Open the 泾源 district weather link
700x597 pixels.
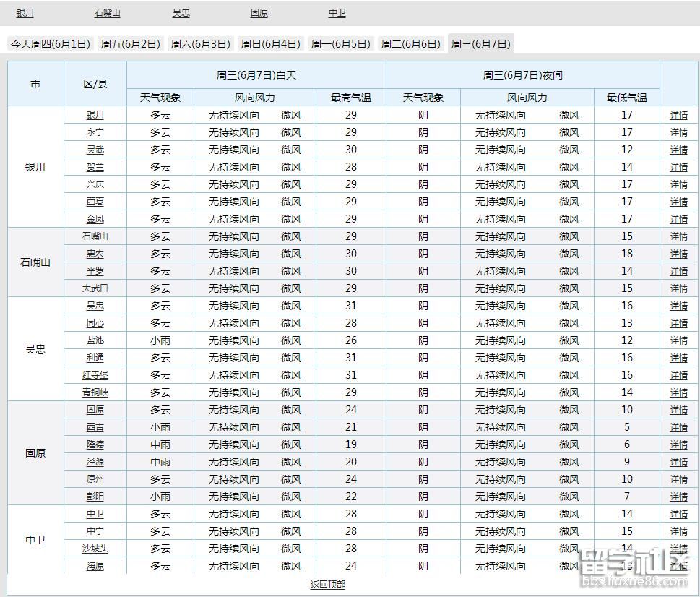pos(96,462)
